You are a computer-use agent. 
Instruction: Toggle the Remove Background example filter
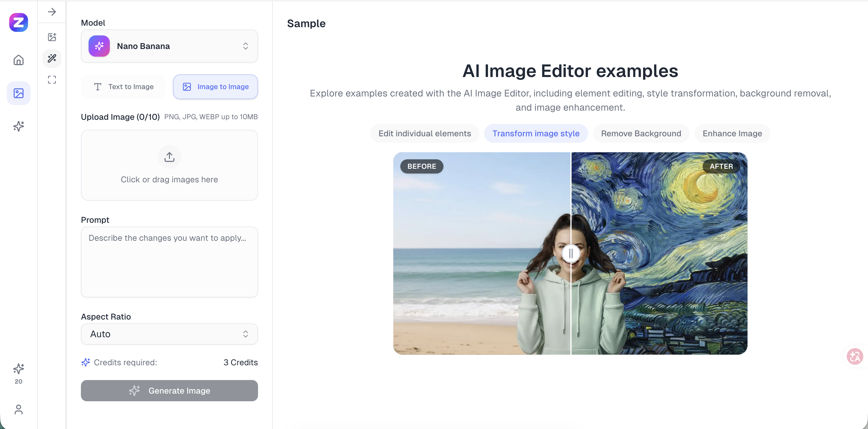coord(641,133)
